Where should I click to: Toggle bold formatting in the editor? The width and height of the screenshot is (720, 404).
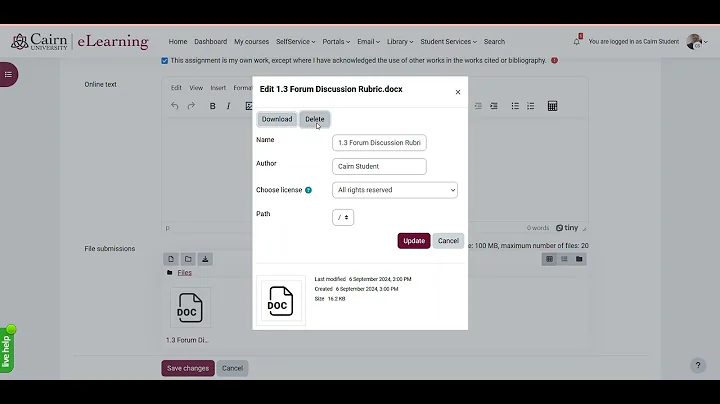[212, 106]
